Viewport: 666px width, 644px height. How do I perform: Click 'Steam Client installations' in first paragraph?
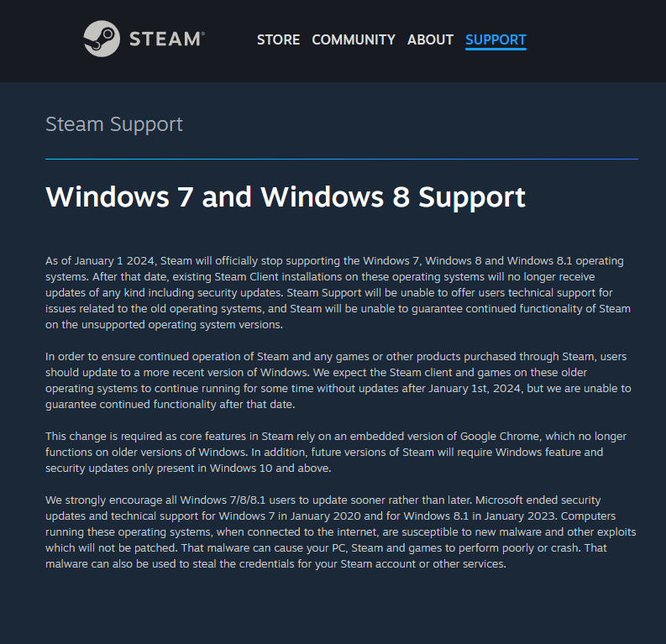tap(278, 277)
